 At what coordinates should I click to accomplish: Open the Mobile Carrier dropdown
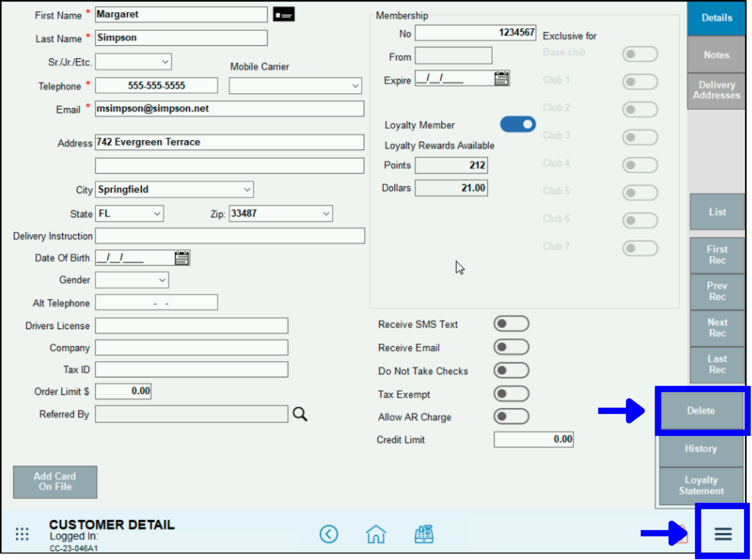pyautogui.click(x=295, y=86)
